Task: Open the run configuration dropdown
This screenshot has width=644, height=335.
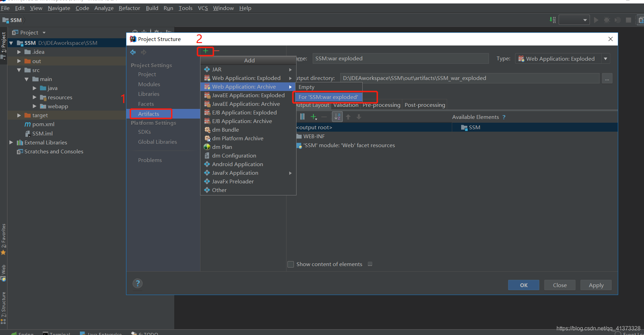Action: pos(574,20)
